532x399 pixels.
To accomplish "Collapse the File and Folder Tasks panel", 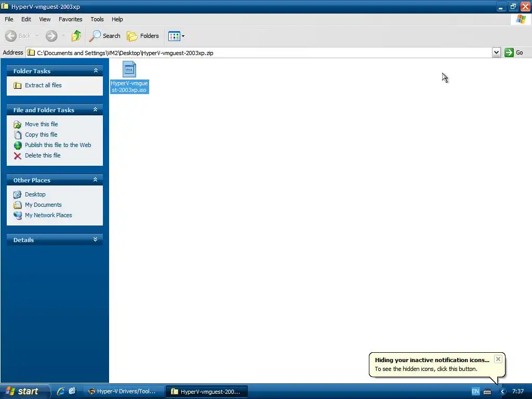I will click(96, 110).
